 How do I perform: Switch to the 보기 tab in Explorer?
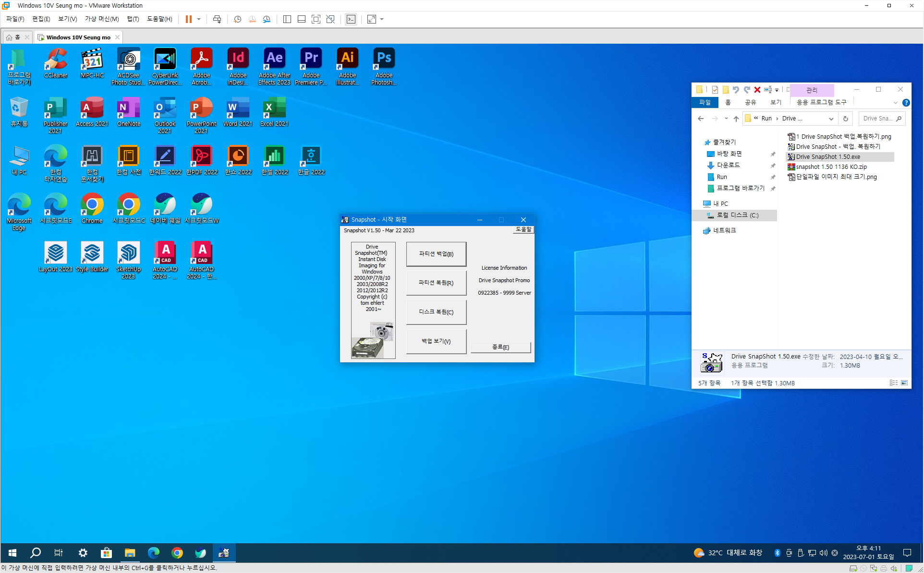(x=776, y=102)
